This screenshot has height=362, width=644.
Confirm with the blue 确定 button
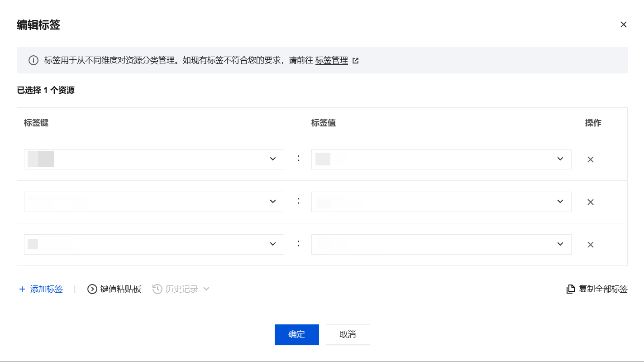(x=296, y=334)
